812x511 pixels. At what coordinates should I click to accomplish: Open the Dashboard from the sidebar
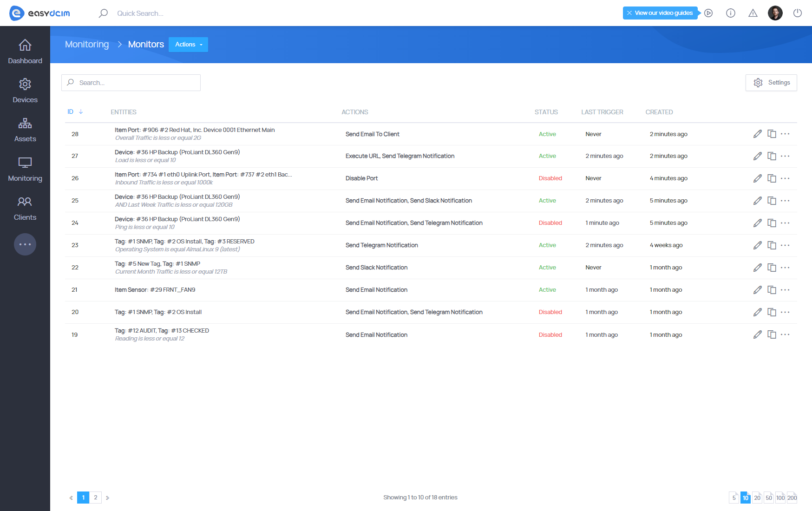coord(25,51)
